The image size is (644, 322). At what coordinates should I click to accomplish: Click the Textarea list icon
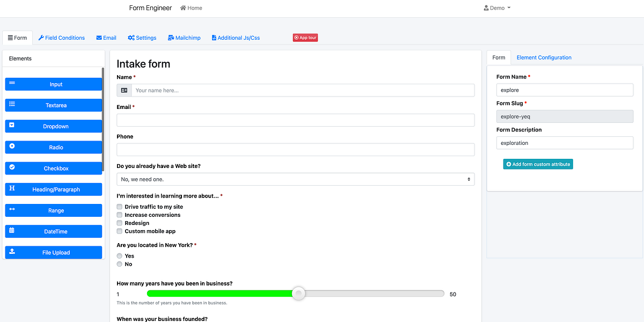12,104
